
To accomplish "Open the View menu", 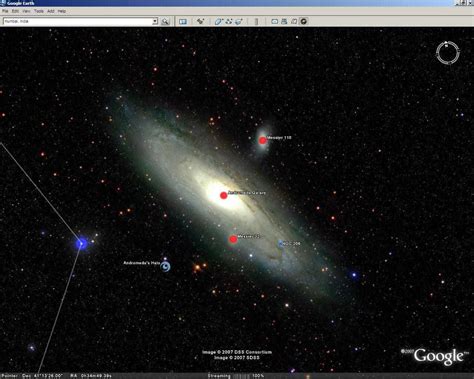I will pyautogui.click(x=26, y=11).
